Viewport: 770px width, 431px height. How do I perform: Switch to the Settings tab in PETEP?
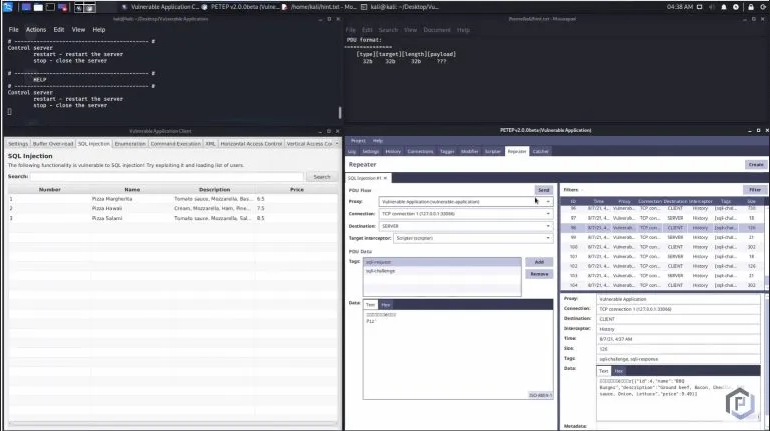[x=371, y=152]
